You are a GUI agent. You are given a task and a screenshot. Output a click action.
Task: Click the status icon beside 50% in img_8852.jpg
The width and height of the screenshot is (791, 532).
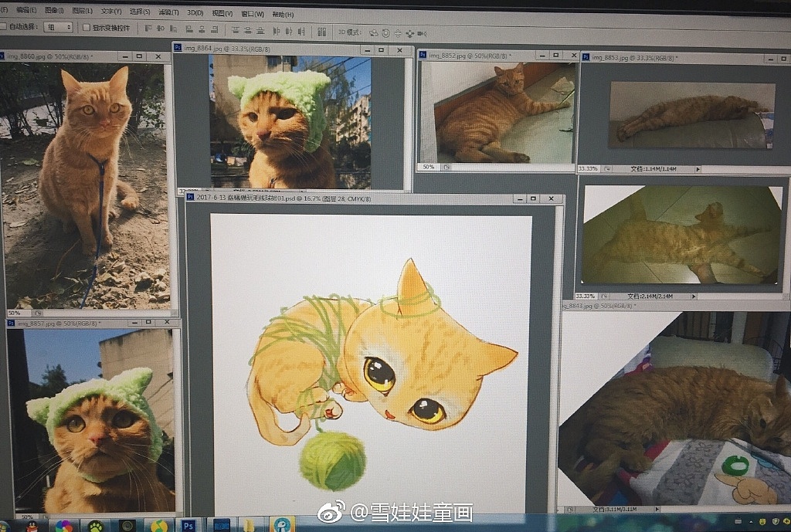[448, 167]
